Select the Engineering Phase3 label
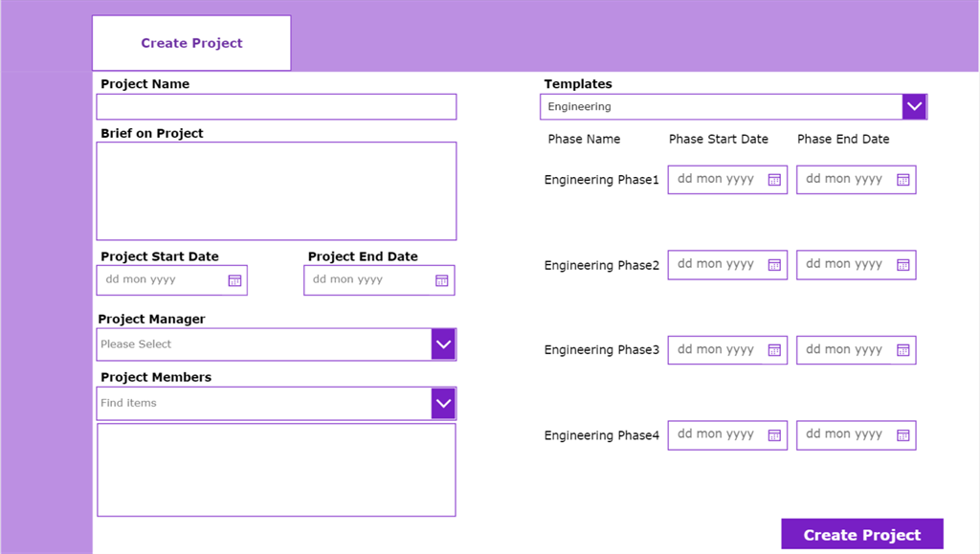Screen dimensions: 980x554 pyautogui.click(x=601, y=350)
